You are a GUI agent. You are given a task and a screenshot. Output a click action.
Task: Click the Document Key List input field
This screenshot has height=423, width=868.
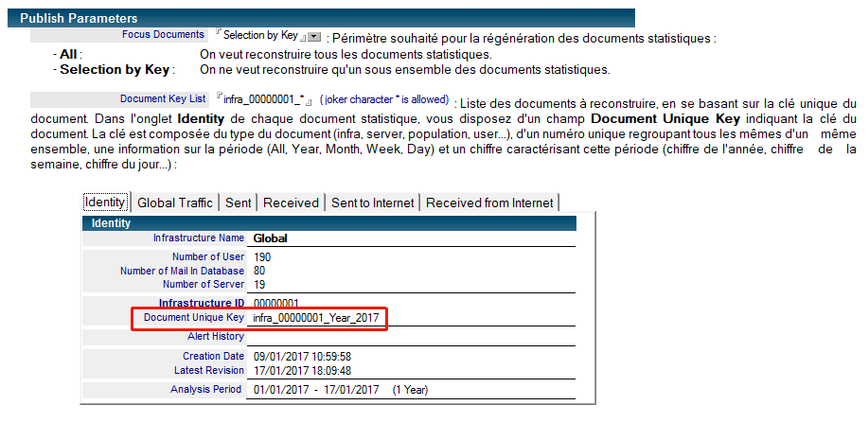click(x=264, y=99)
